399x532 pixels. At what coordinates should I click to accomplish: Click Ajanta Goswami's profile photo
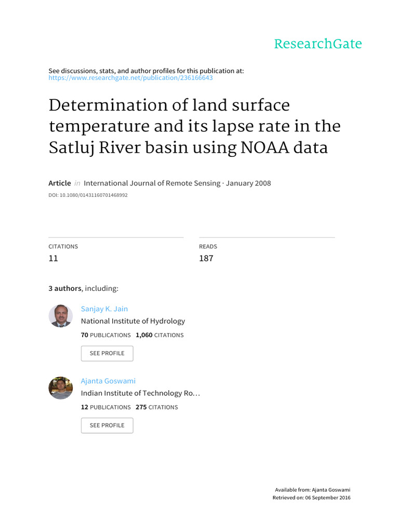point(61,388)
